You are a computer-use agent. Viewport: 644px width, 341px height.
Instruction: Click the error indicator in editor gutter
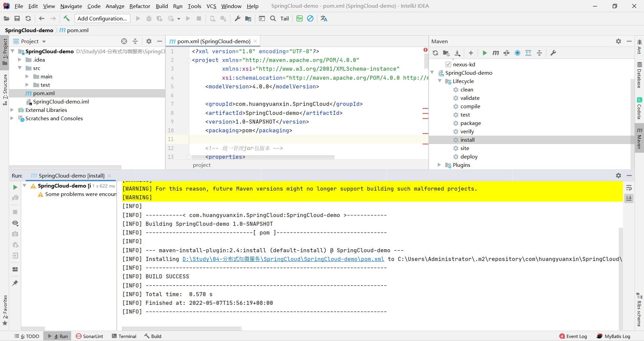pos(425,50)
